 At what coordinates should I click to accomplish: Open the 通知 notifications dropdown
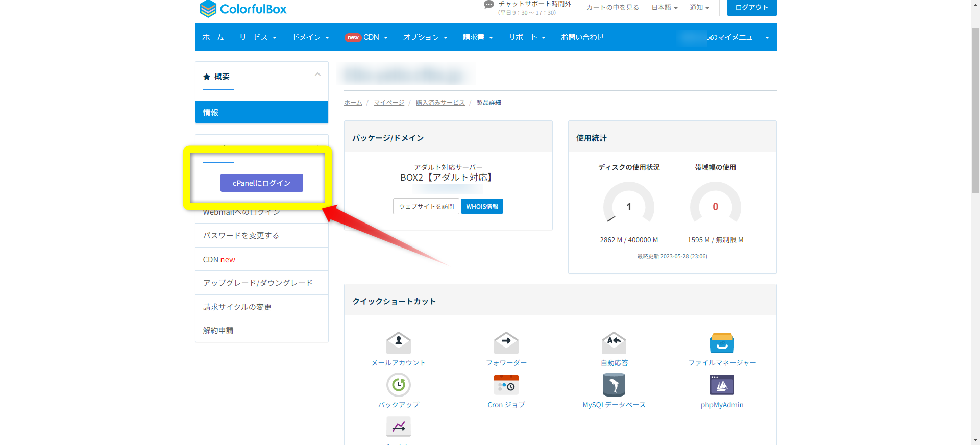tap(699, 8)
